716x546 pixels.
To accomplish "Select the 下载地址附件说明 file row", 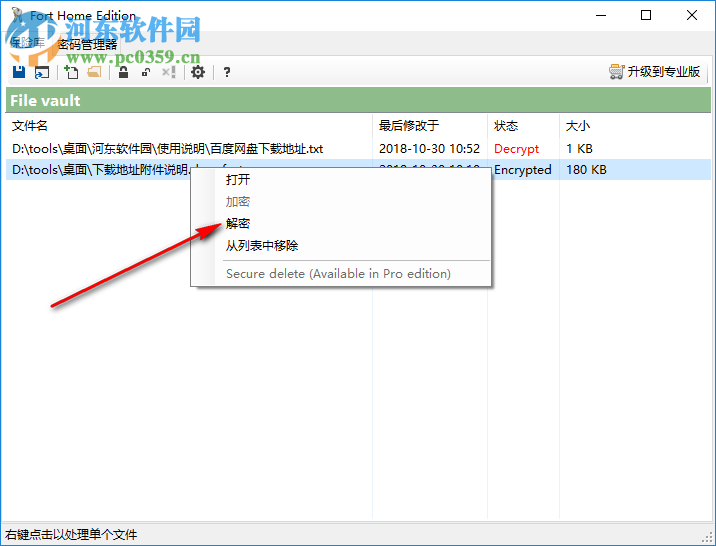I will click(358, 169).
